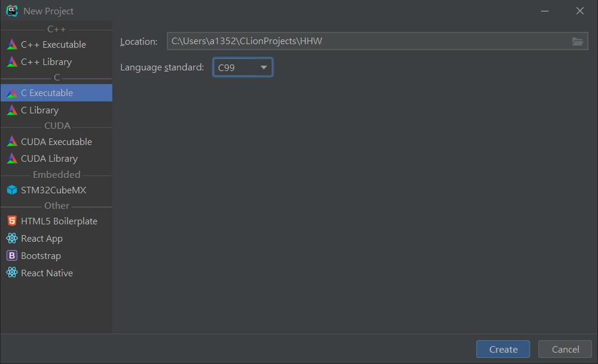Click the CMake icon beside CUDA Library
The width and height of the screenshot is (598, 364).
point(12,158)
